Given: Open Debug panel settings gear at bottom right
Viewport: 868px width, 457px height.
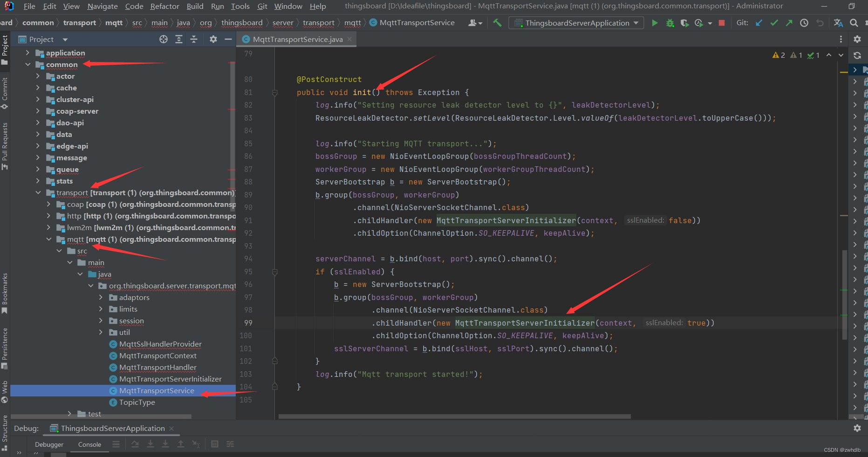Looking at the screenshot, I should pyautogui.click(x=857, y=428).
